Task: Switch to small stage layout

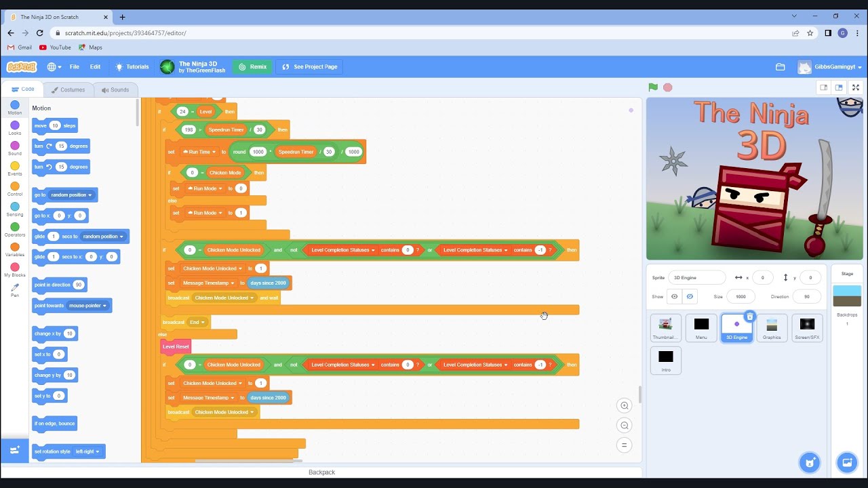Action: [823, 87]
